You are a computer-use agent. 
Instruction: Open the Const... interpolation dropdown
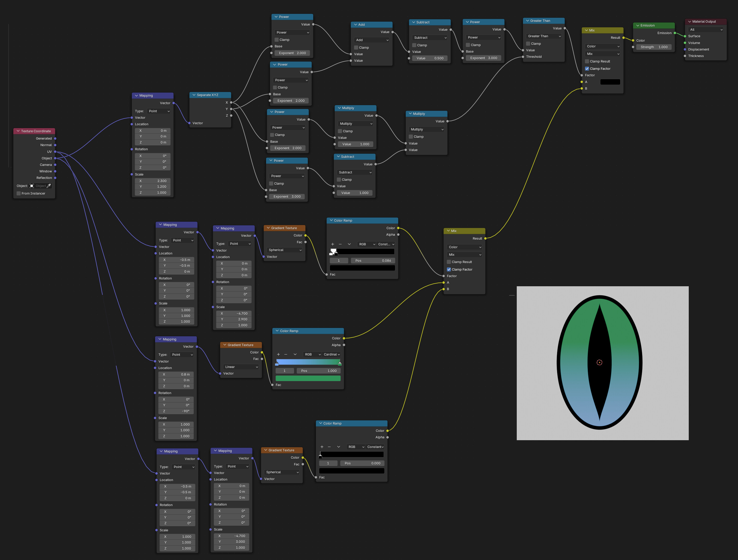click(386, 244)
